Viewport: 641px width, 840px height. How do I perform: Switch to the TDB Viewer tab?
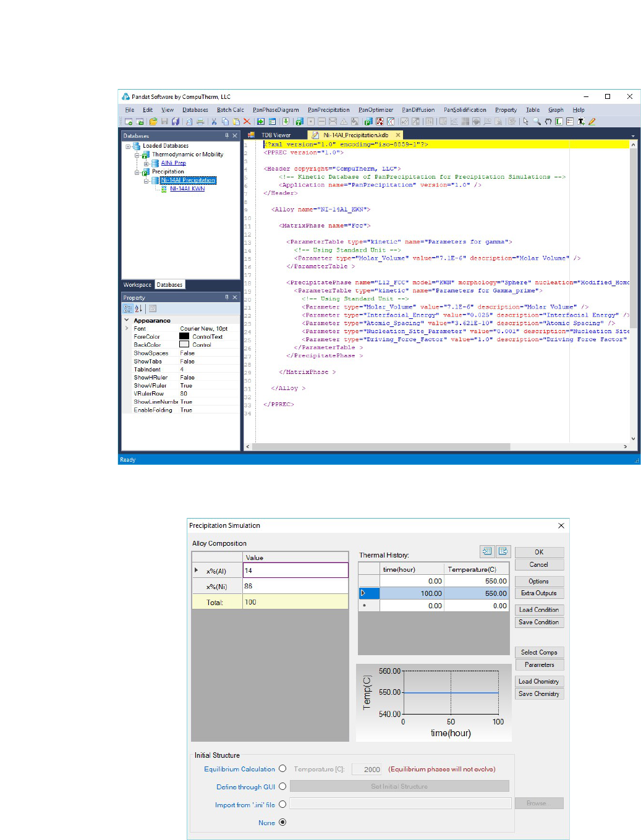276,135
